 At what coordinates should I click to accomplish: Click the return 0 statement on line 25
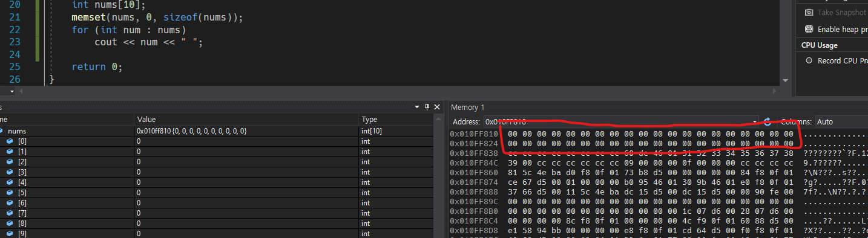97,66
